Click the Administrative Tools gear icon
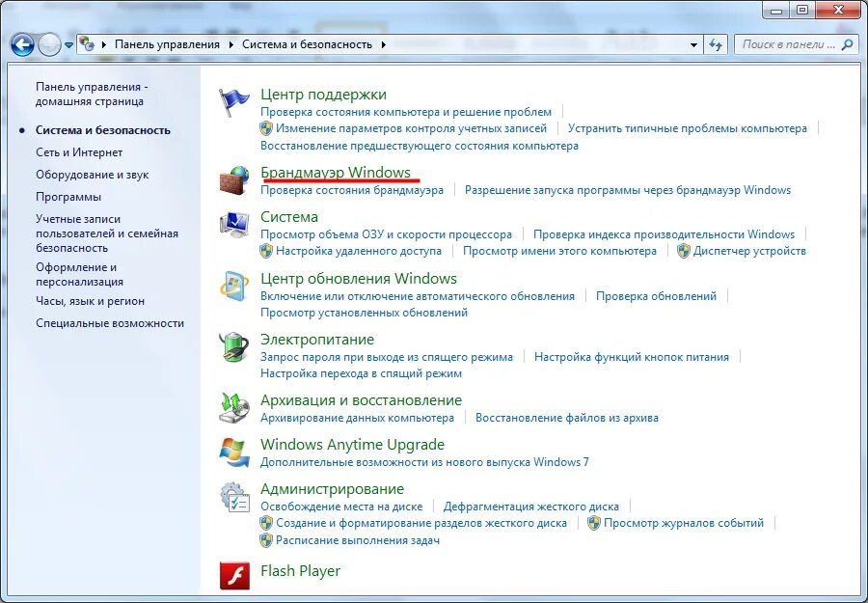868x603 pixels. (234, 497)
